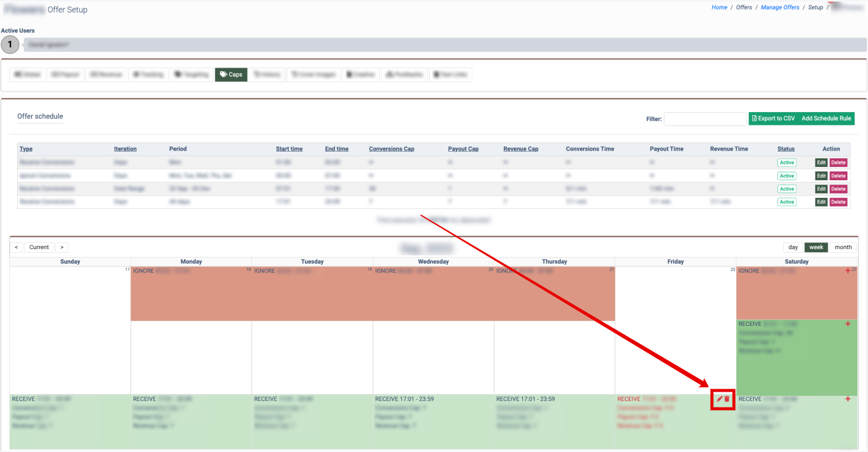The width and height of the screenshot is (868, 452).
Task: Sort schedule table by Start time column
Action: click(x=289, y=149)
